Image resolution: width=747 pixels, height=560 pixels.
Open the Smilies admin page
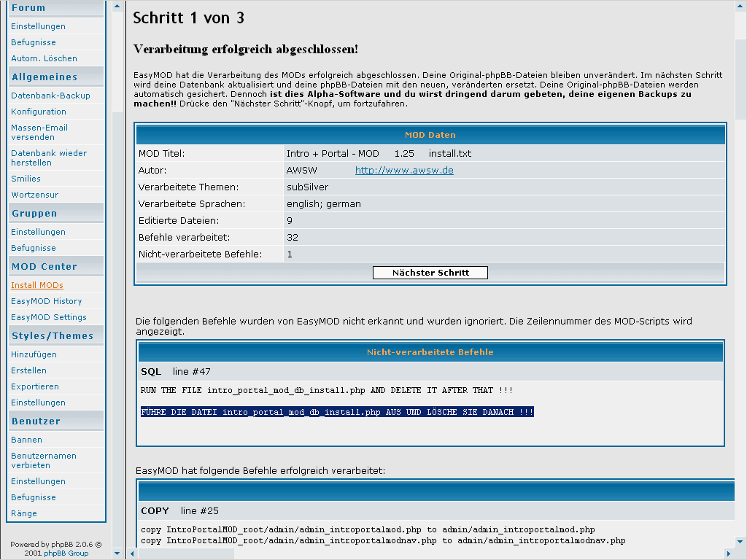pos(26,179)
